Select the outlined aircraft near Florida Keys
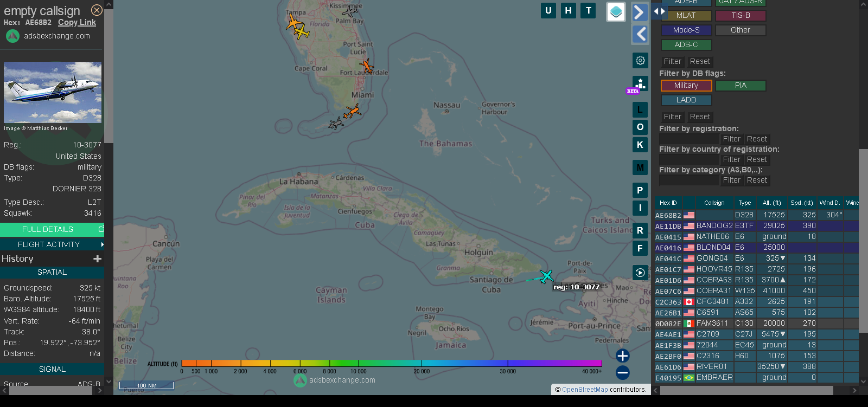 (x=336, y=124)
